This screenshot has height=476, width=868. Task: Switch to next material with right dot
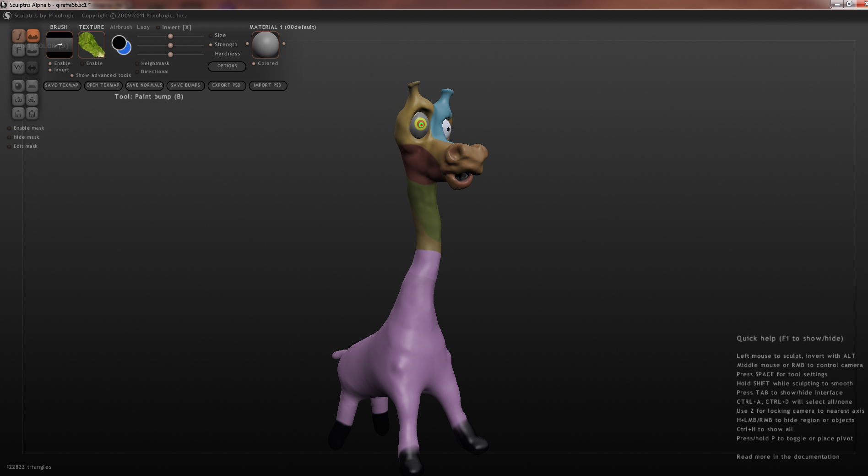click(284, 44)
